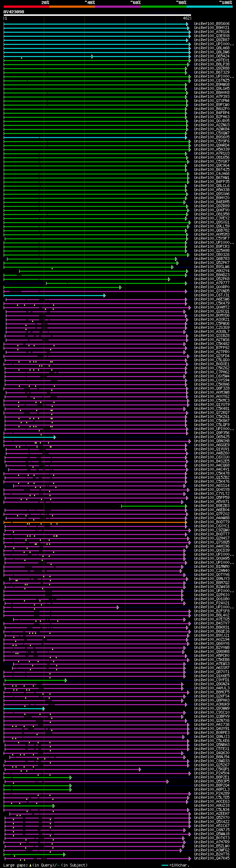Select hit label UniRef100_B2ATT6

point(212,854)
